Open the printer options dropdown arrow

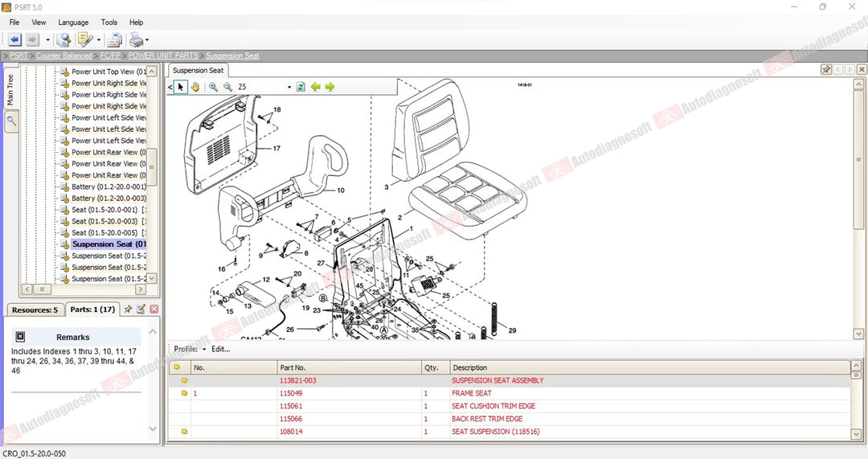(147, 40)
